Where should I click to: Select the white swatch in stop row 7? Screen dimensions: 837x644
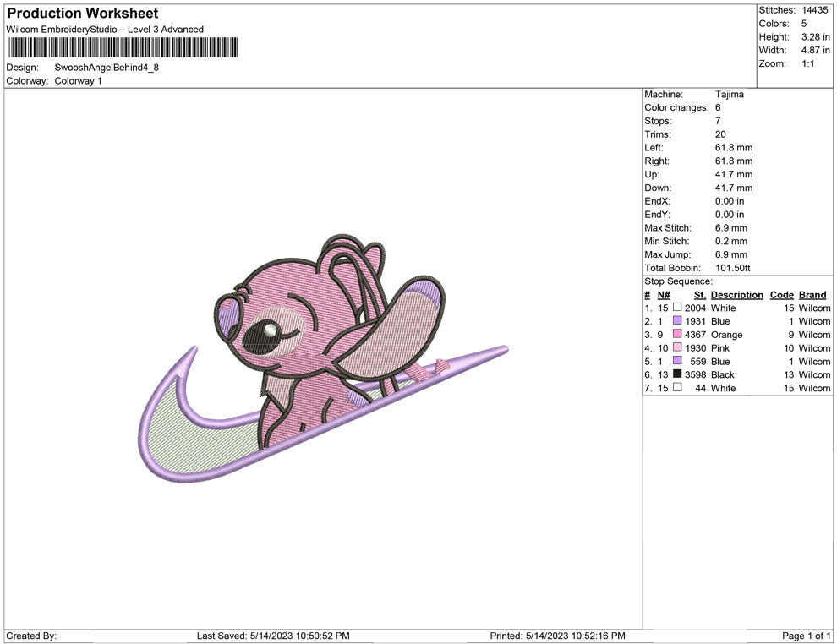pos(677,387)
